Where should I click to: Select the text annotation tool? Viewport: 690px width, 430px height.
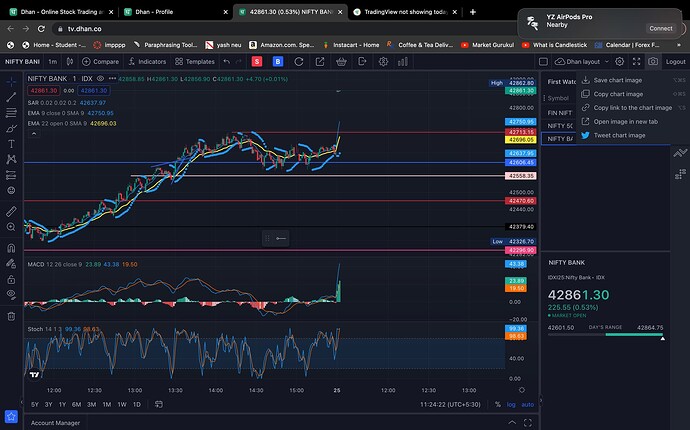(x=11, y=144)
